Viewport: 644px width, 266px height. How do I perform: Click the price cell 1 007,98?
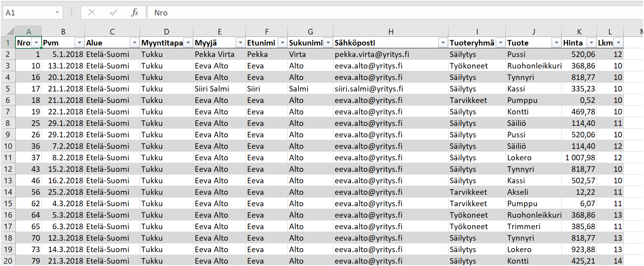click(579, 158)
